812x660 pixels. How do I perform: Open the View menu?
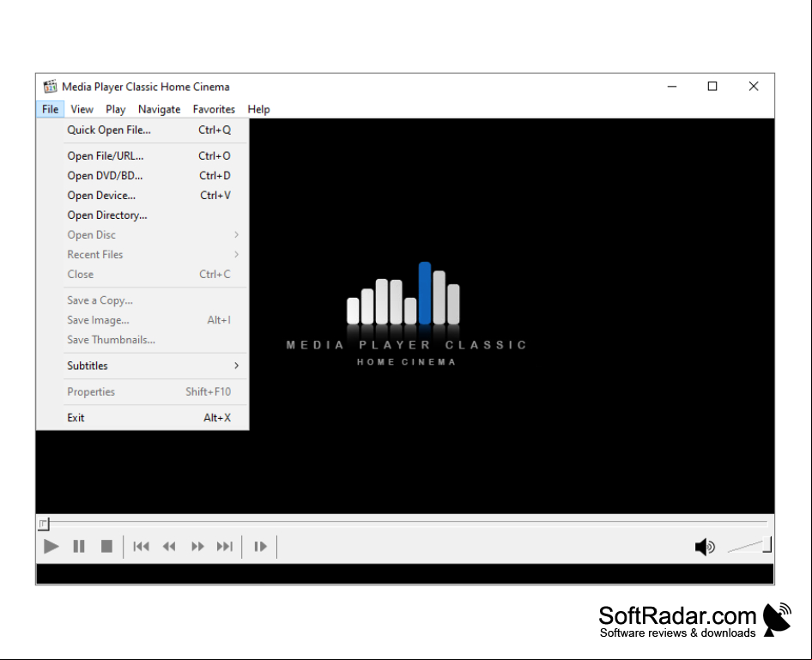(82, 109)
